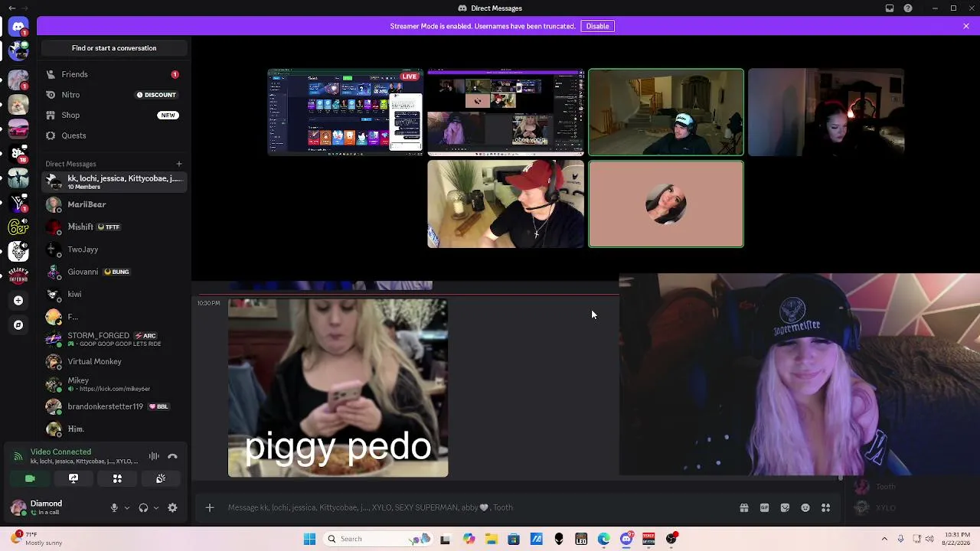Open Microsoft Store from the taskbar
This screenshot has width=980, height=551.
tap(514, 539)
